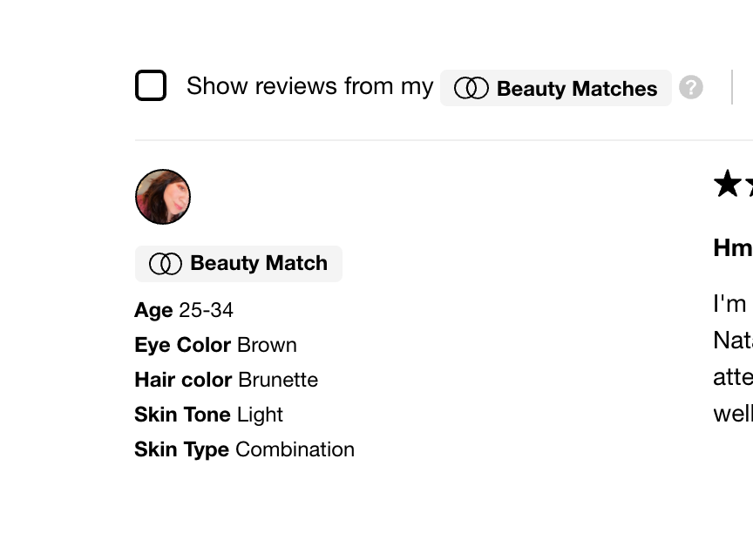This screenshot has height=560, width=753.
Task: Open the review title starting with "Hm"
Action: click(732, 247)
